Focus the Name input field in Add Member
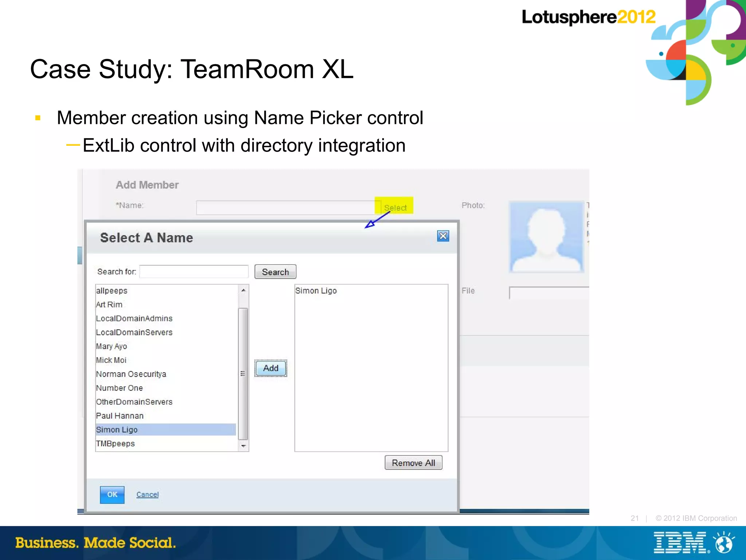Viewport: 746px width, 560px height. (x=288, y=208)
